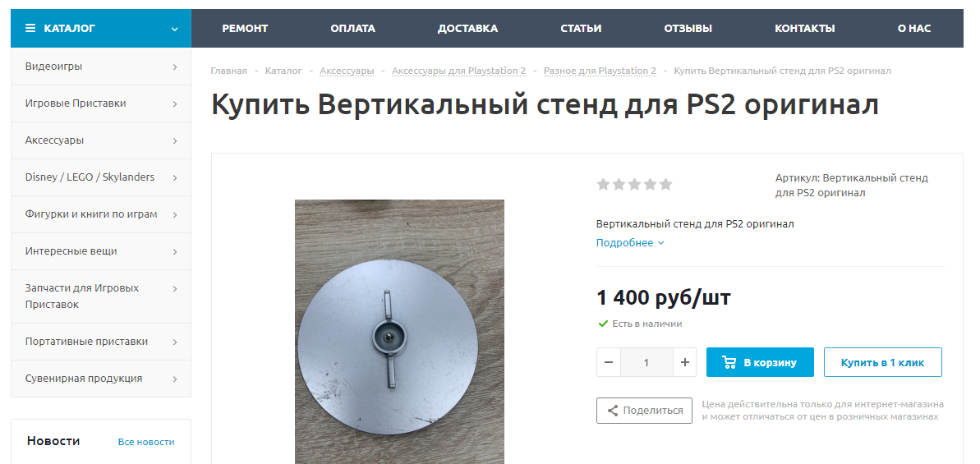Open the Все новости link
Image resolution: width=980 pixels, height=464 pixels.
coord(146,442)
